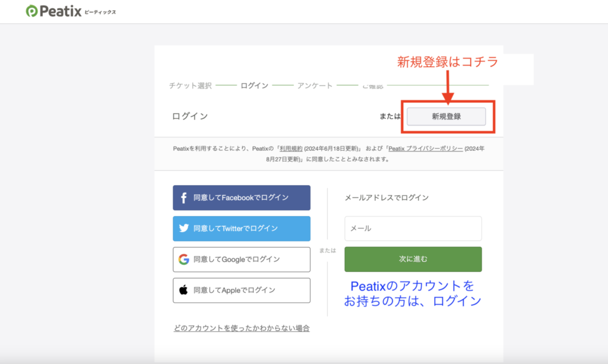The image size is (608, 364).
Task: Click the multicolor Google 'G' icon
Action: pos(183,259)
